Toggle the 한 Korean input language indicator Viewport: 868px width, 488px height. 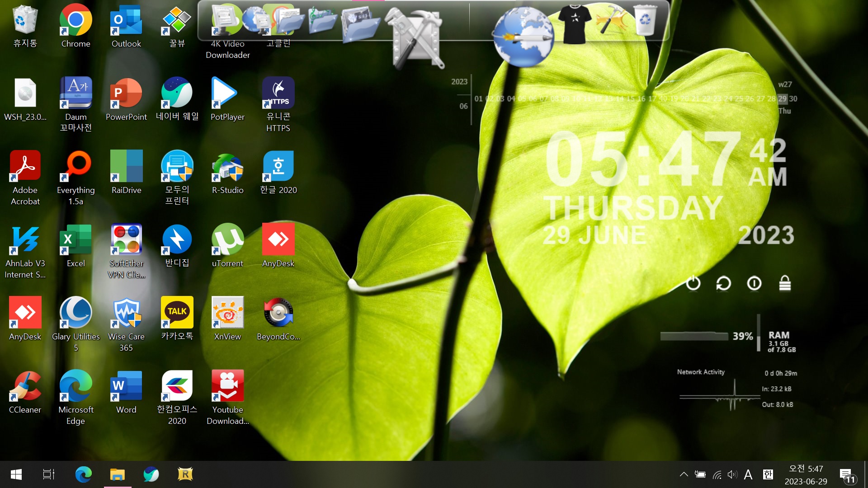[768, 474]
